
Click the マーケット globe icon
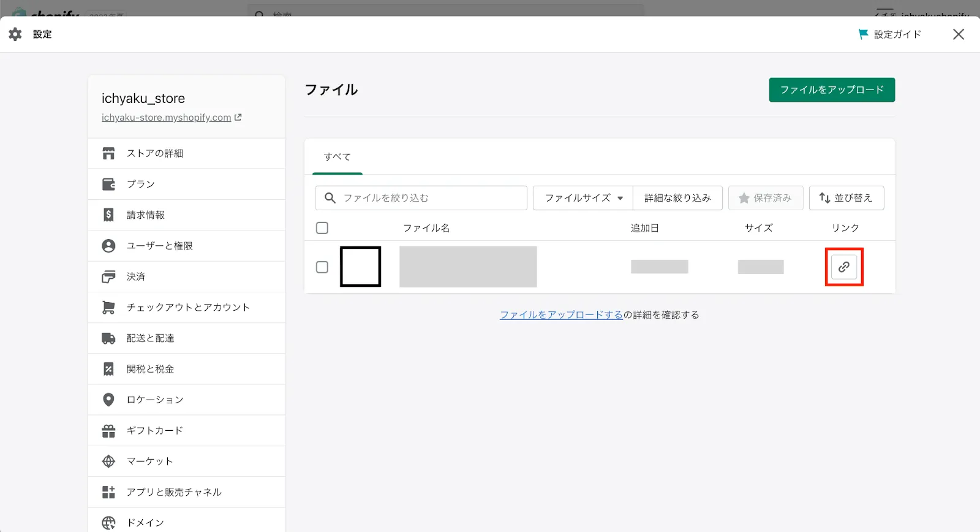click(108, 462)
